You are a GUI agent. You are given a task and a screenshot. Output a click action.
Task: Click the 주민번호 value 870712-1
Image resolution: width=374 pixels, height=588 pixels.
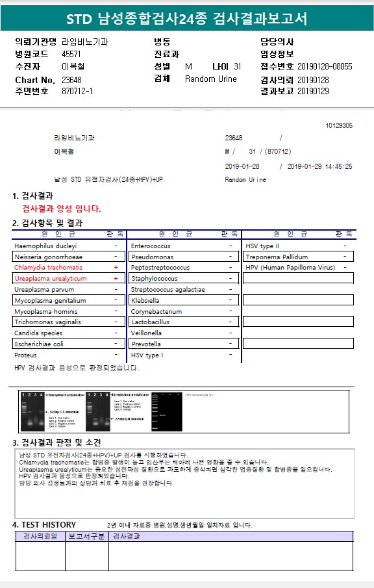[77, 91]
